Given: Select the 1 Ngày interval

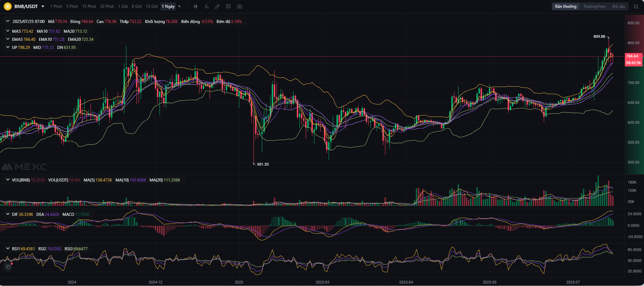Looking at the screenshot, I should [168, 6].
